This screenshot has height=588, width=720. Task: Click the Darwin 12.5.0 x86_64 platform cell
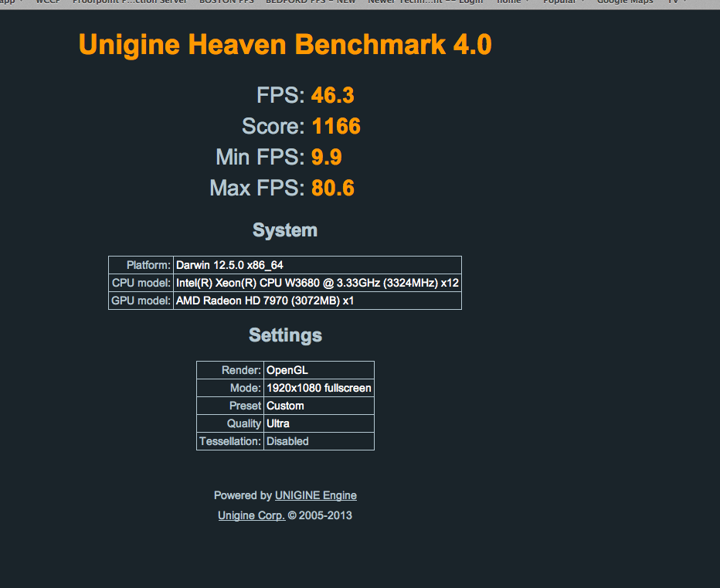pyautogui.click(x=318, y=265)
